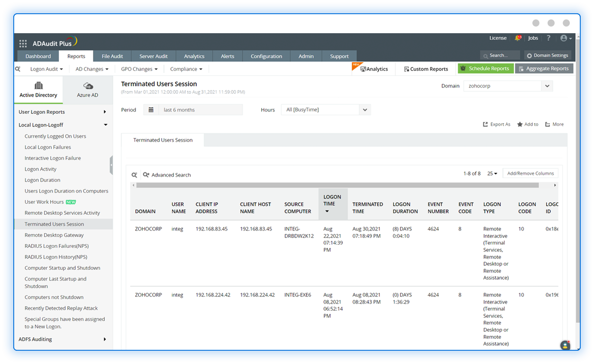Open Interactive Logon Failure report
Screen dimensions: 594x364
point(53,158)
